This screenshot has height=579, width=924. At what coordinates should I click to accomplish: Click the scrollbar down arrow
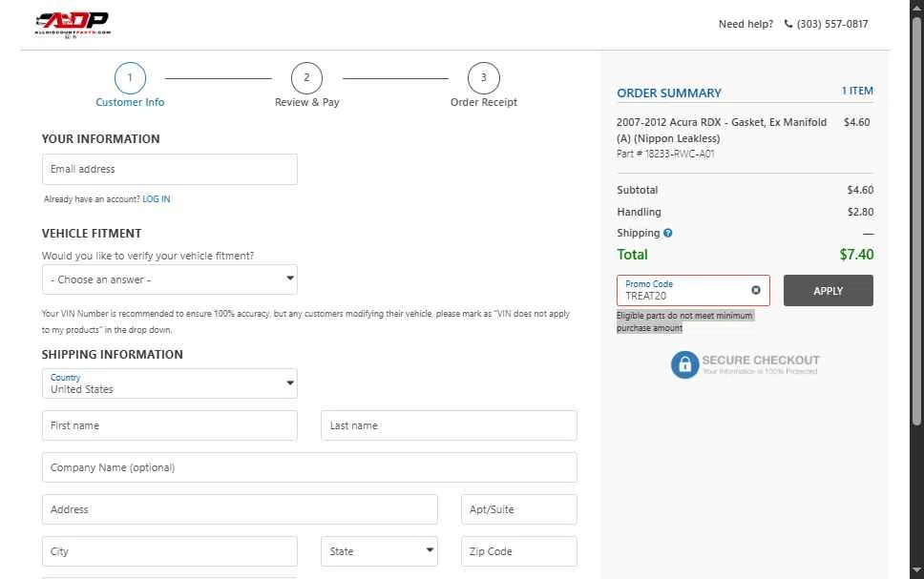pyautogui.click(x=916, y=570)
